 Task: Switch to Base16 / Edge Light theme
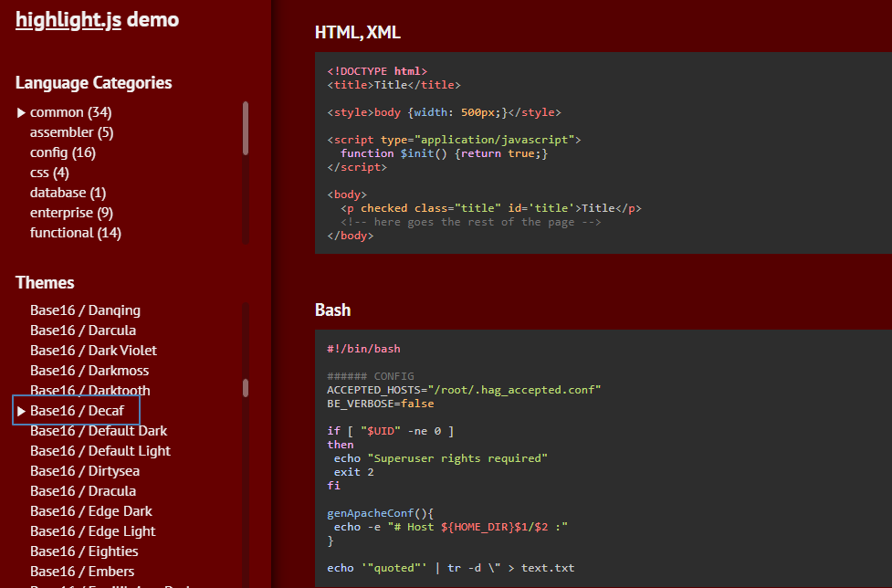[93, 531]
